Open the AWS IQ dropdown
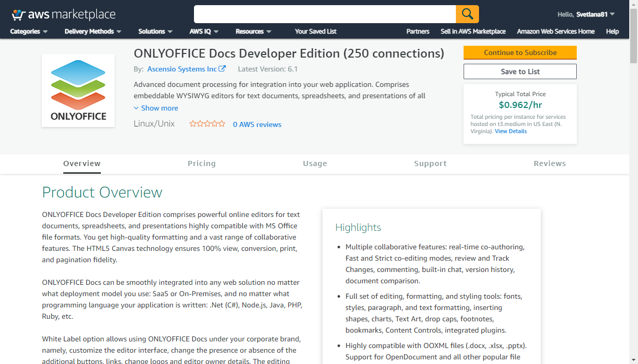 pyautogui.click(x=204, y=31)
